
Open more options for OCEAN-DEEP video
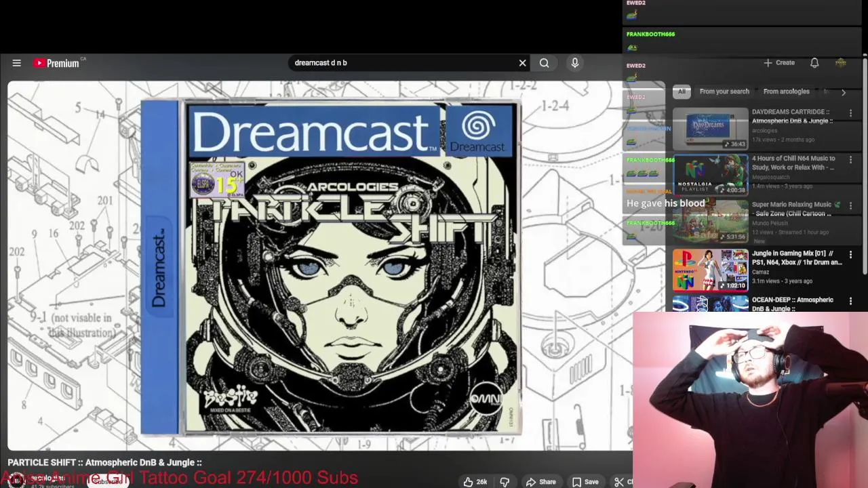[x=850, y=301]
